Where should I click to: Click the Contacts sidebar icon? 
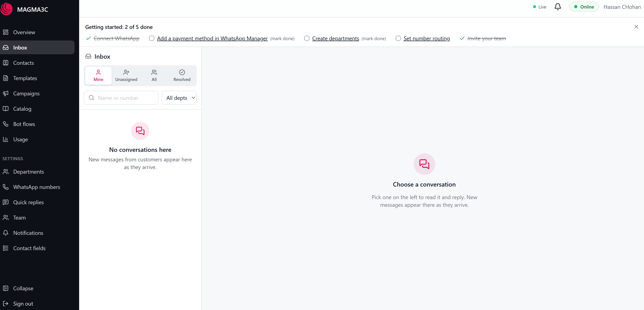click(6, 63)
